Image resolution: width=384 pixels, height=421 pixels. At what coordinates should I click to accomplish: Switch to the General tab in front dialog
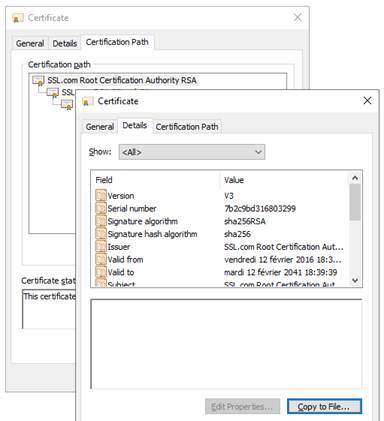click(x=100, y=127)
